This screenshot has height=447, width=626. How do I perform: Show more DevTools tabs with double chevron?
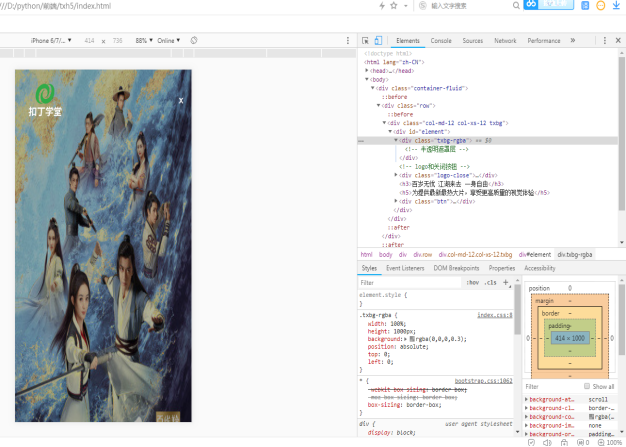pyautogui.click(x=573, y=40)
